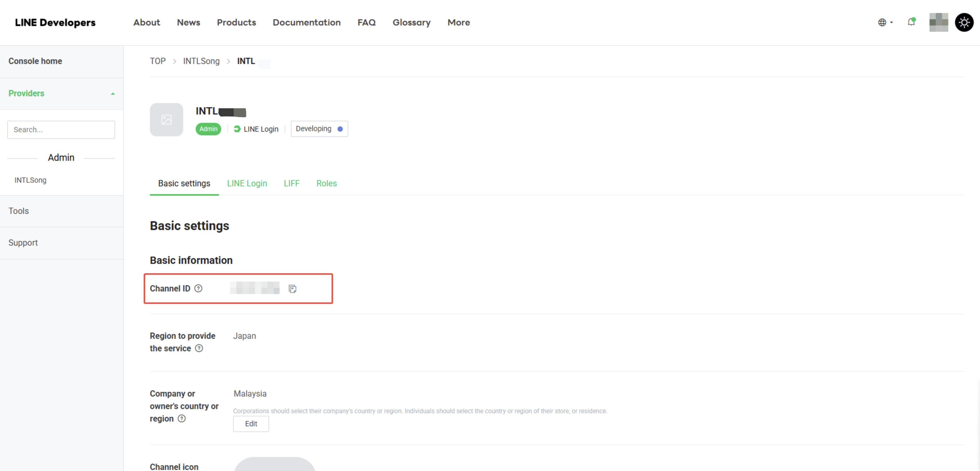Toggle the light/dark theme sun icon
The height and width of the screenshot is (471, 980).
964,22
